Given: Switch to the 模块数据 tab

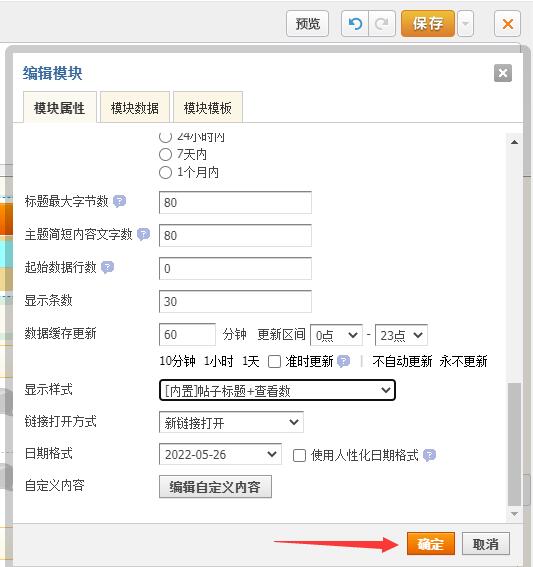Looking at the screenshot, I should coord(135,107).
